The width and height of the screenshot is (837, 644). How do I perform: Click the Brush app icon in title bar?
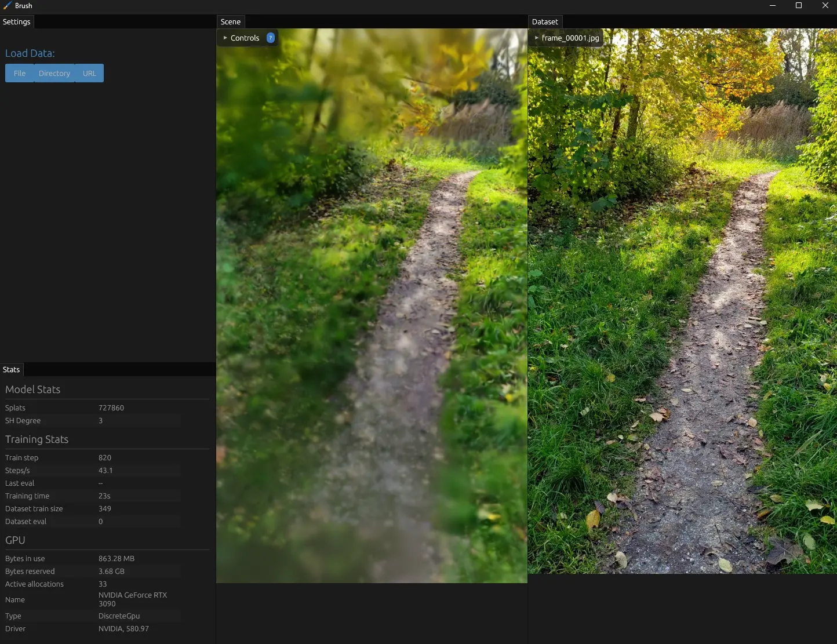point(7,6)
